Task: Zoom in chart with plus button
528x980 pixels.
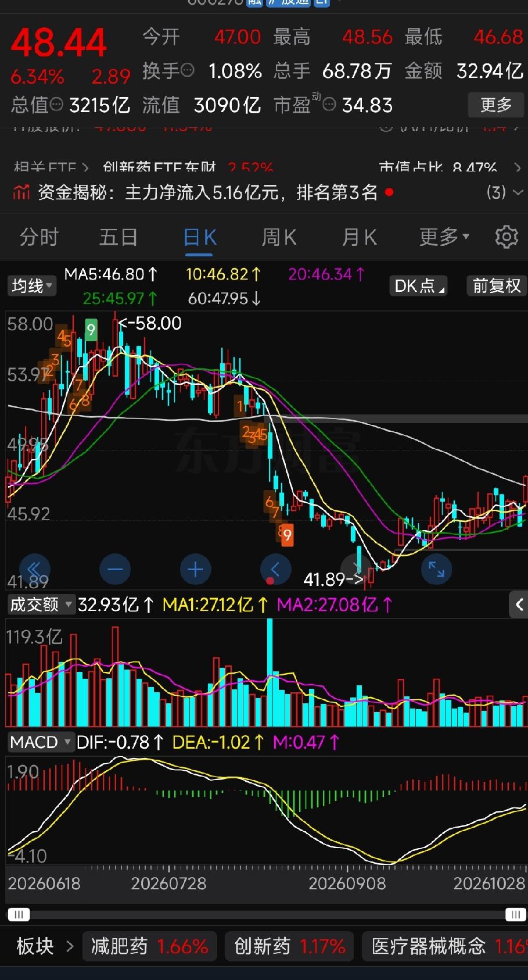Action: [x=195, y=569]
